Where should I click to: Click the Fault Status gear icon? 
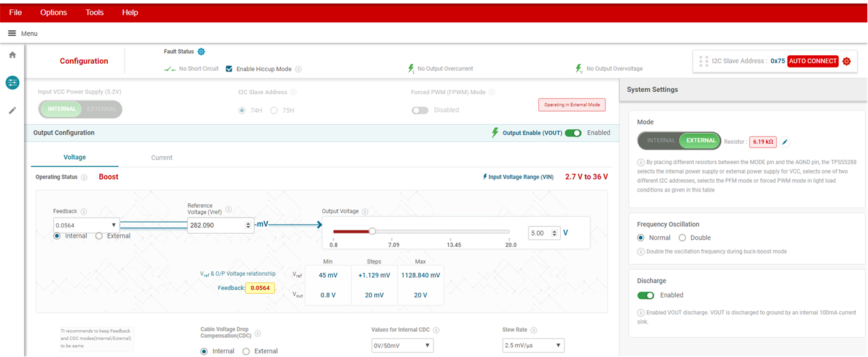pos(201,51)
